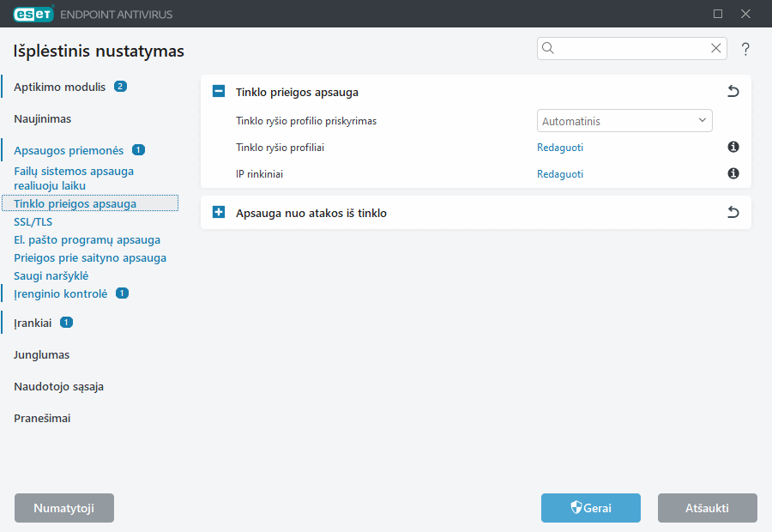
Task: Reset Apsauga nuo atakos iš tinklo section
Action: point(733,212)
